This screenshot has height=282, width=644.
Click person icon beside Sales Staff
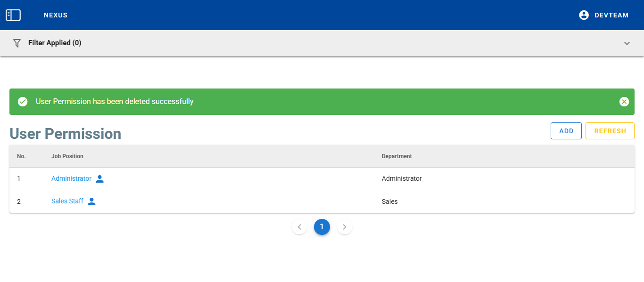coord(91,201)
